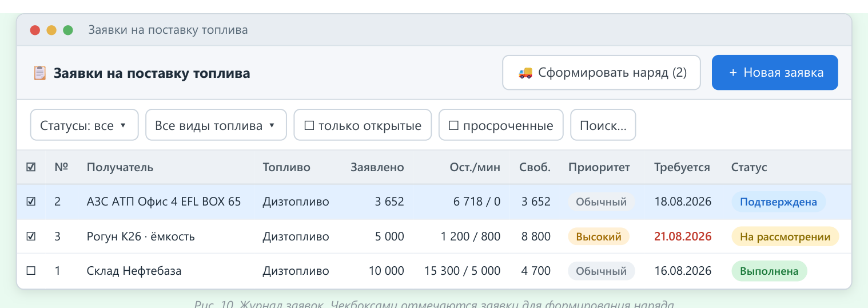Close the window with the red button
This screenshot has width=868, height=308.
[x=35, y=30]
